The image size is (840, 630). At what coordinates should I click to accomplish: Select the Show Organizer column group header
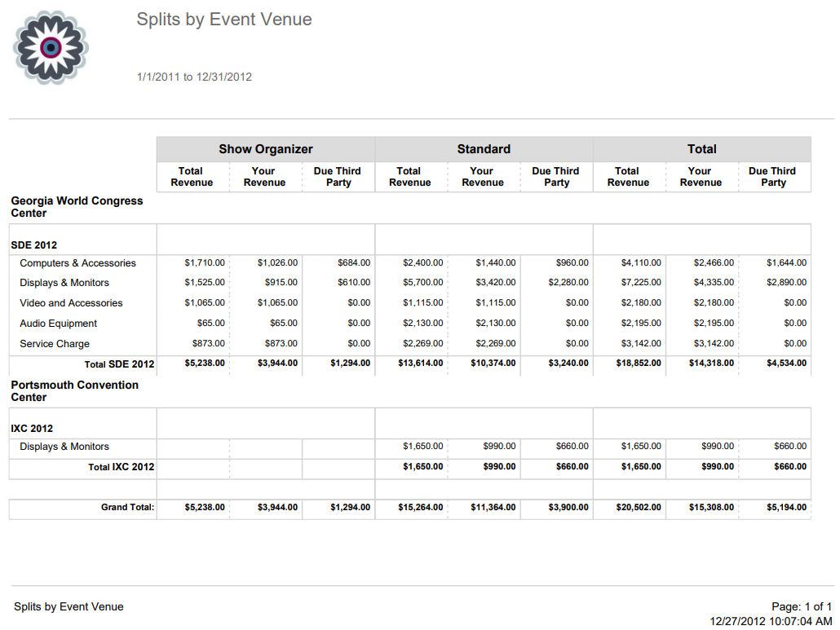click(265, 149)
